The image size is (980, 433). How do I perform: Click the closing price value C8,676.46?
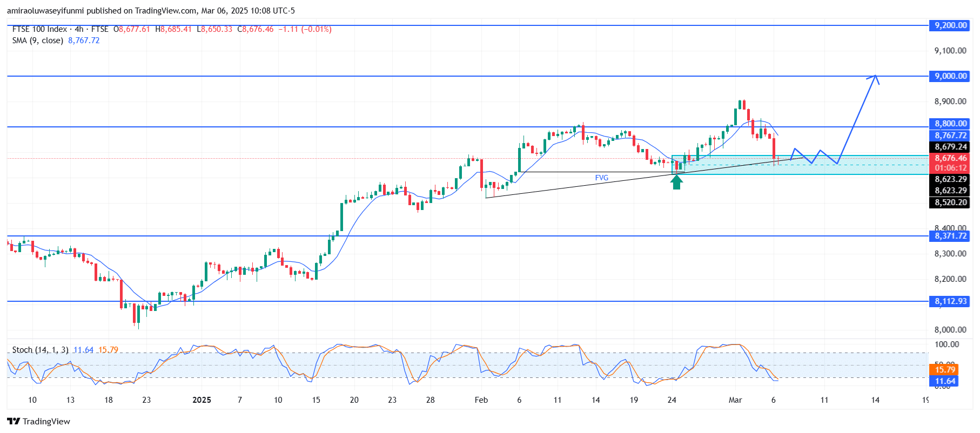(255, 29)
